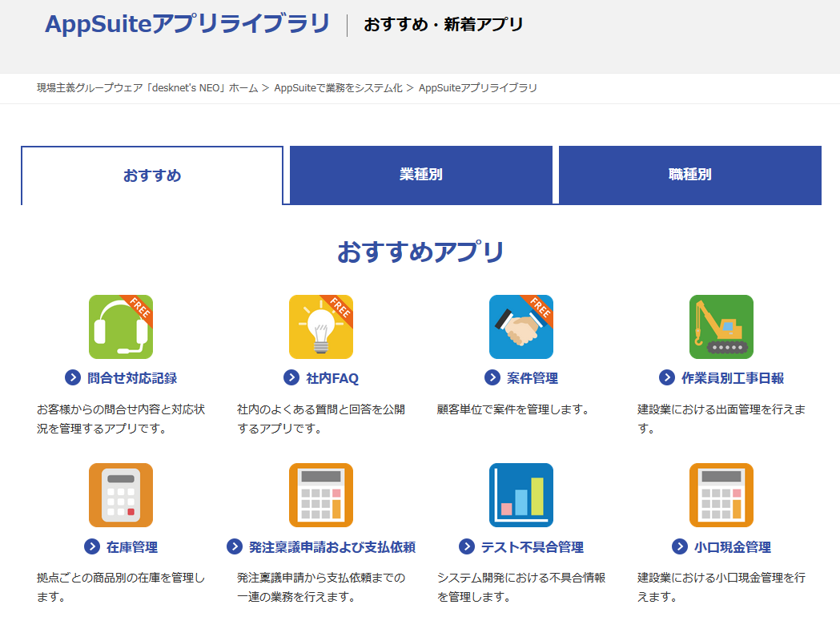Open the 小口現金管理 calculator icon
The image size is (840, 641).
click(721, 495)
